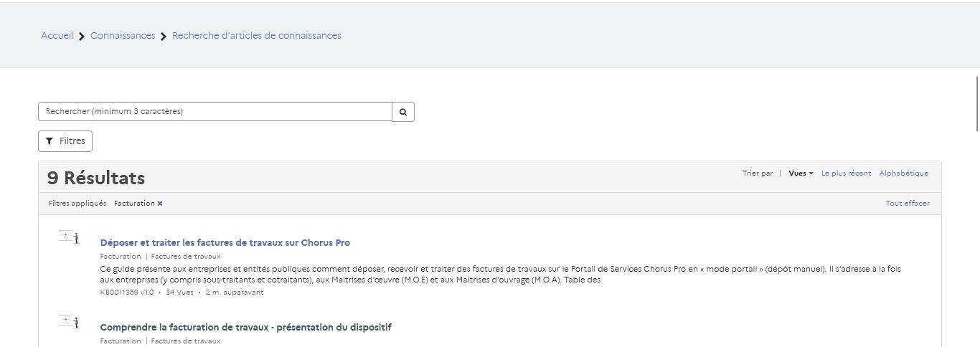Go to Accueil in the breadcrumb
The width and height of the screenshot is (980, 347).
57,36
